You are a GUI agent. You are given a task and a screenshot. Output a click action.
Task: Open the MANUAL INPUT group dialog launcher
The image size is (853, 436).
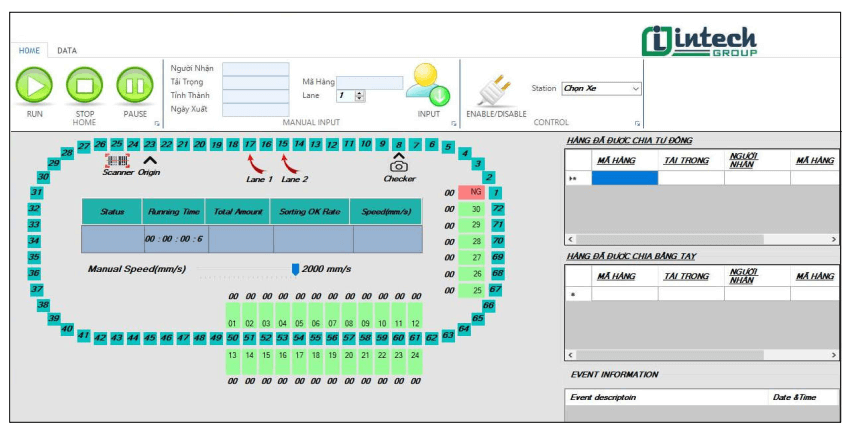coord(454,124)
